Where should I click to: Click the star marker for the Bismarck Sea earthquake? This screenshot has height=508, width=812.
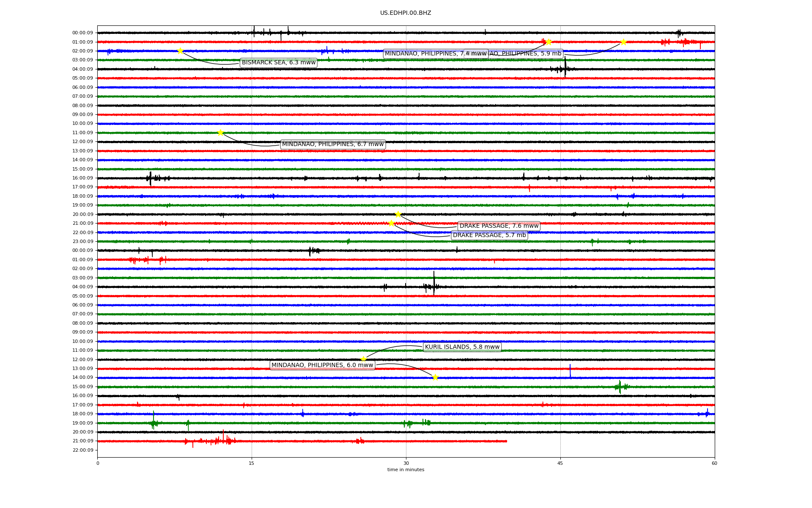click(x=180, y=51)
